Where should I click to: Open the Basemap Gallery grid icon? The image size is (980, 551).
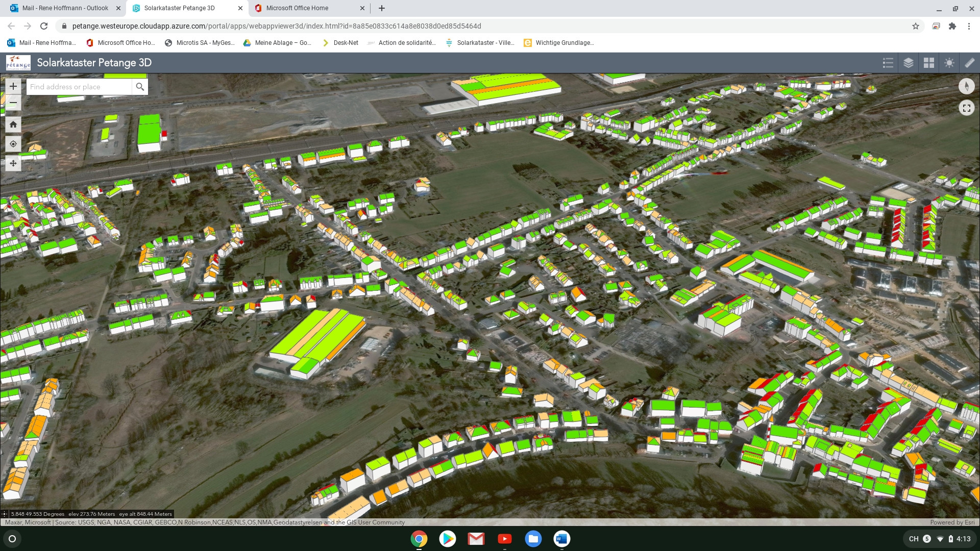(x=929, y=63)
